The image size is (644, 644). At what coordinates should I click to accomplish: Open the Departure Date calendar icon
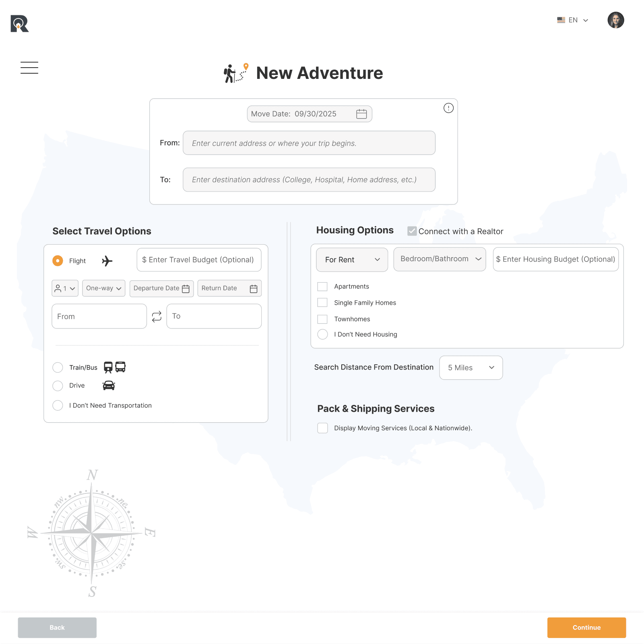pyautogui.click(x=186, y=289)
